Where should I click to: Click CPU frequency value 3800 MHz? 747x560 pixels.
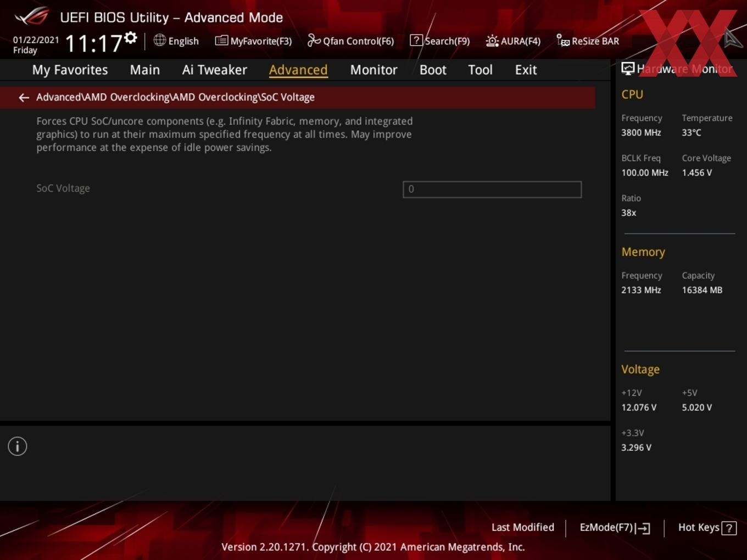pos(641,133)
